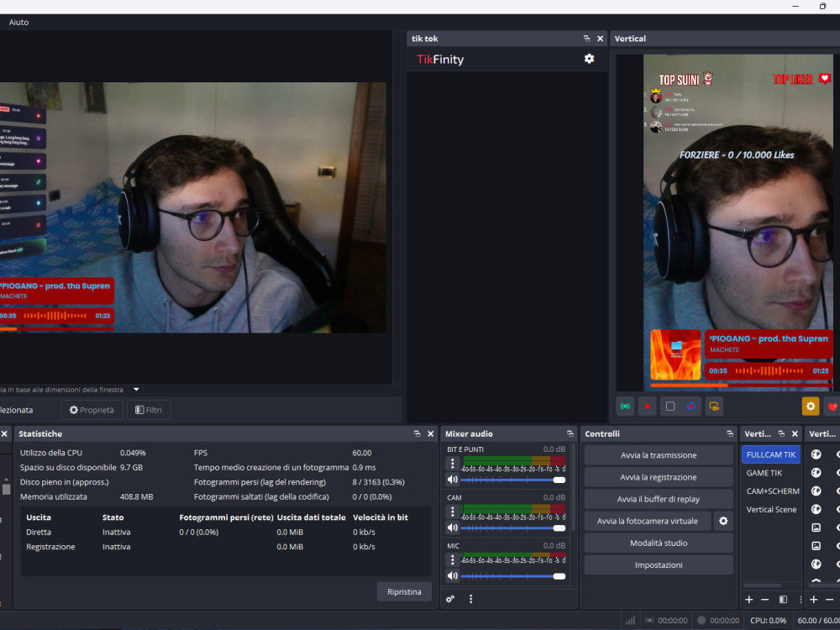The height and width of the screenshot is (630, 840).
Task: Open virtual camera settings gear in Controlli
Action: click(723, 521)
